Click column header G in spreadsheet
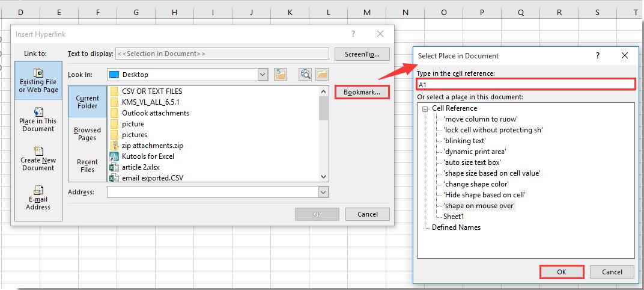 [x=136, y=13]
